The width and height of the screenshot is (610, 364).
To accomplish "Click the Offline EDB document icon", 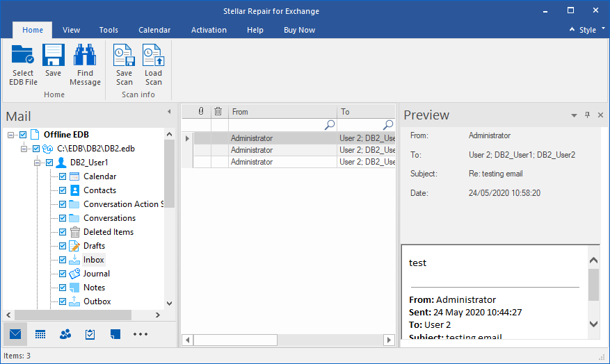I will (x=35, y=134).
